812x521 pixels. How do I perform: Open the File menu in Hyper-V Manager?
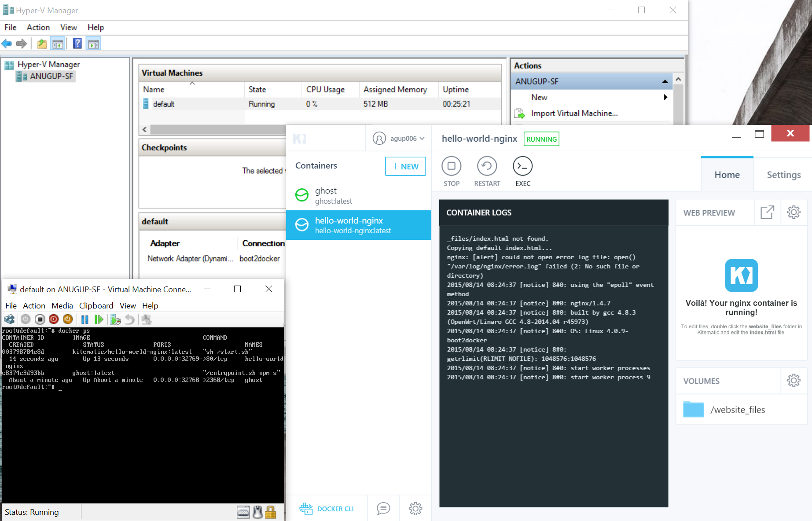11,27
